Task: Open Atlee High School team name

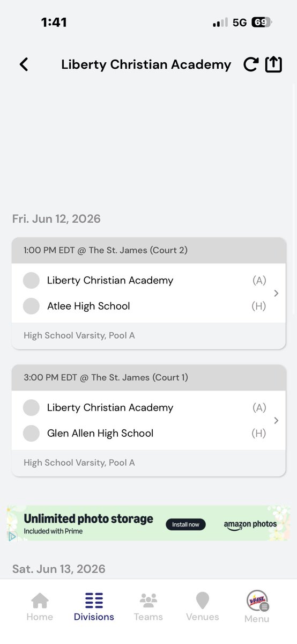Action: pos(88,306)
